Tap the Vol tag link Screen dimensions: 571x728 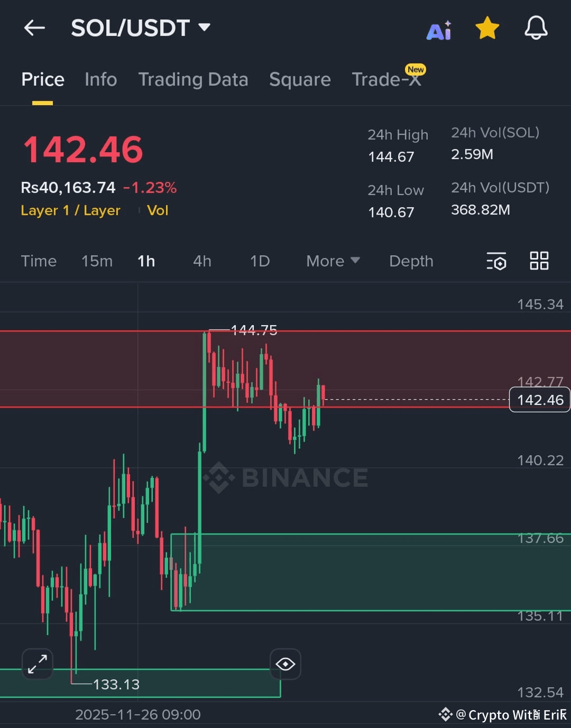pos(158,210)
